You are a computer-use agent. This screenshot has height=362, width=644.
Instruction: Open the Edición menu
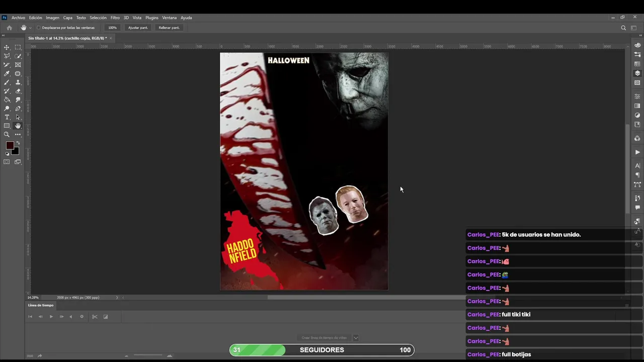tap(36, 18)
